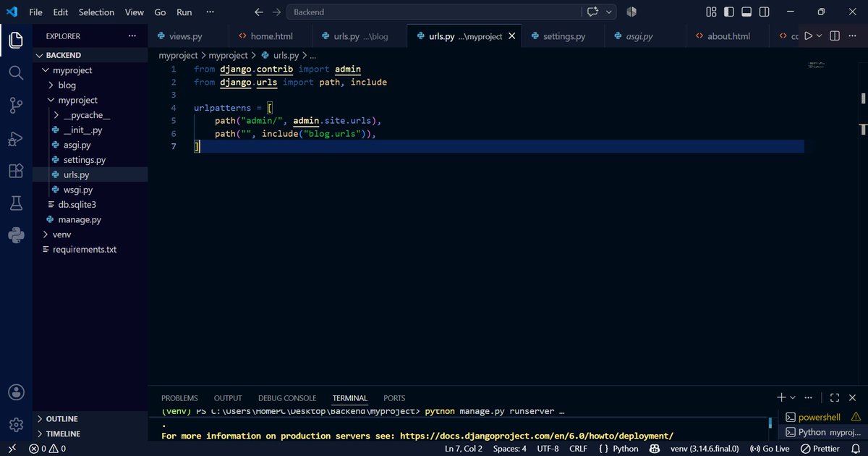The height and width of the screenshot is (456, 868).
Task: Open the Run and Debug view
Action: [16, 138]
